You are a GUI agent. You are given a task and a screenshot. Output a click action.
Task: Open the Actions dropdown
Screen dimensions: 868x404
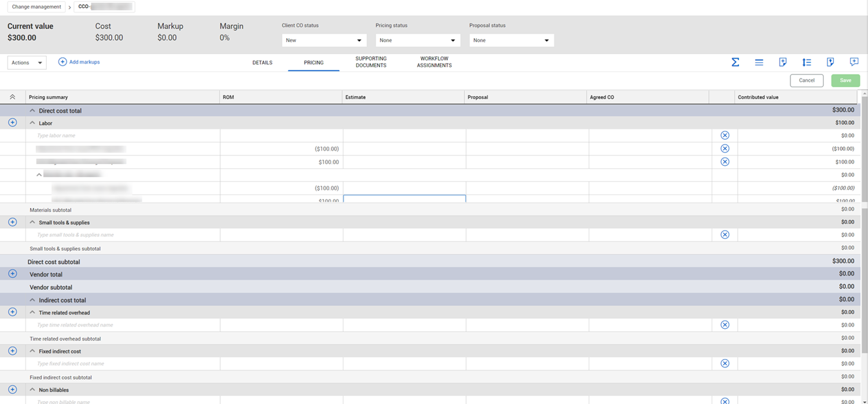tap(27, 62)
